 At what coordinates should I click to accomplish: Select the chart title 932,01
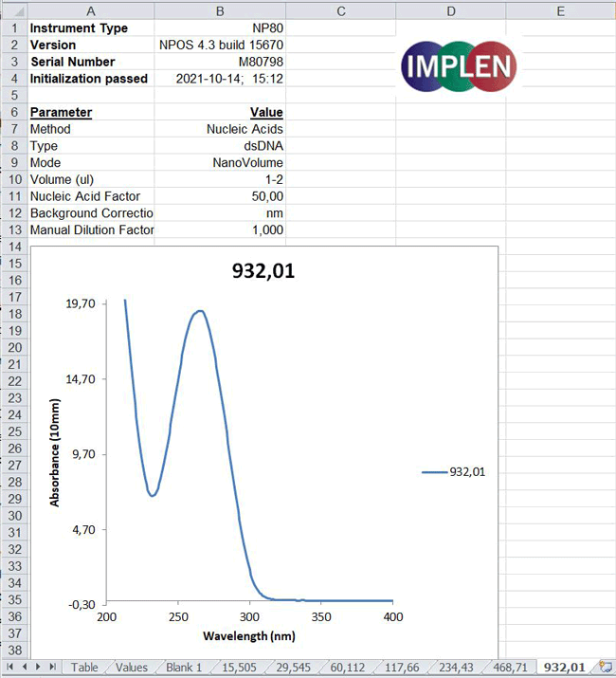[263, 270]
